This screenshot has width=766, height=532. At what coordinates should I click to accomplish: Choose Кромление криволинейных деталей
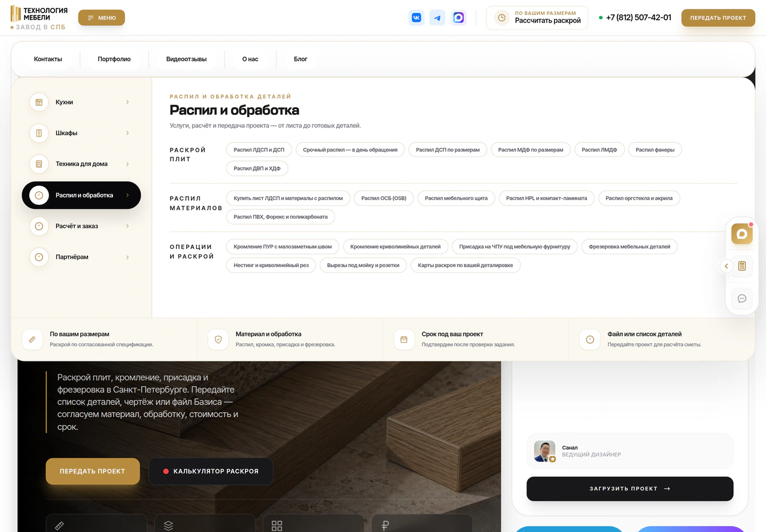pos(396,247)
